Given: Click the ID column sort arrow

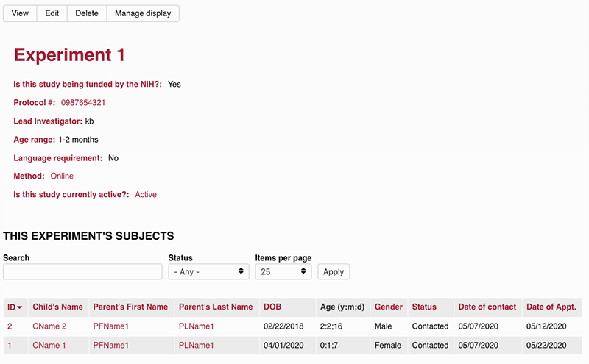Looking at the screenshot, I should (20, 307).
